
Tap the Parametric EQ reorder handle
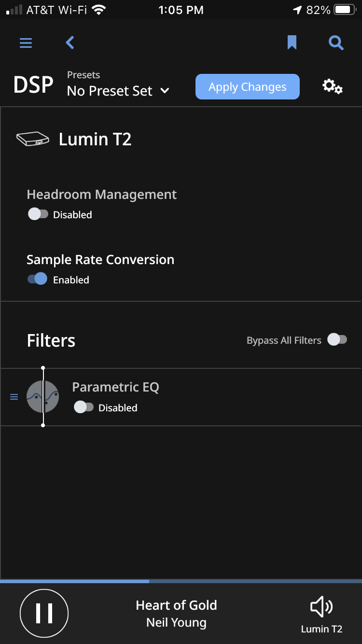(14, 397)
